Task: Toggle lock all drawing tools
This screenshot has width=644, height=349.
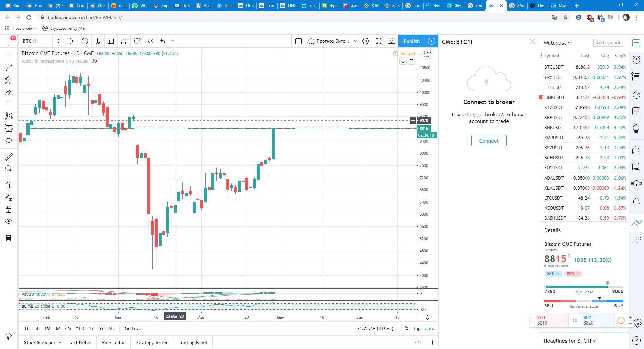Action: (9, 209)
